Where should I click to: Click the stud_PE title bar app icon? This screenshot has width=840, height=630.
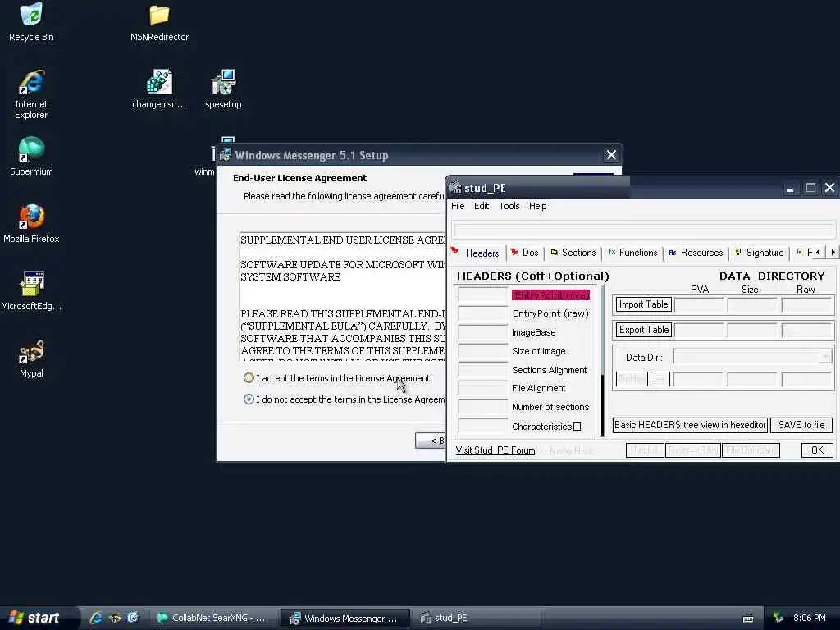point(455,188)
